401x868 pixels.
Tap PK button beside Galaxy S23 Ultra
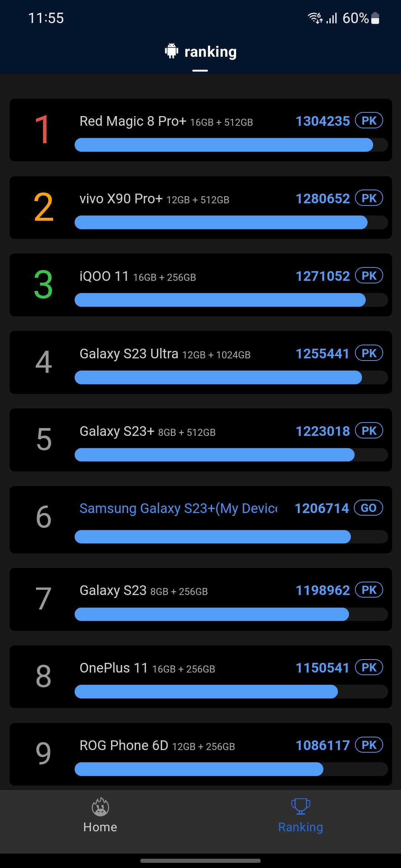click(369, 353)
